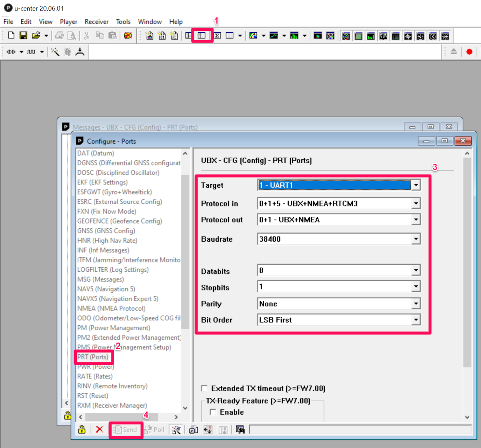
Task: Click the red X icon beside Send
Action: point(99,429)
